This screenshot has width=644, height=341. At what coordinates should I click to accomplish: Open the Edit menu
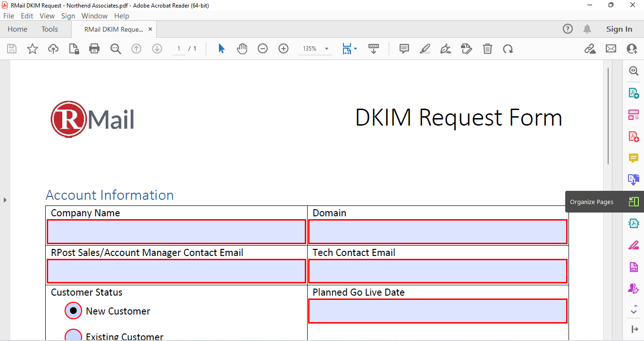[27, 16]
